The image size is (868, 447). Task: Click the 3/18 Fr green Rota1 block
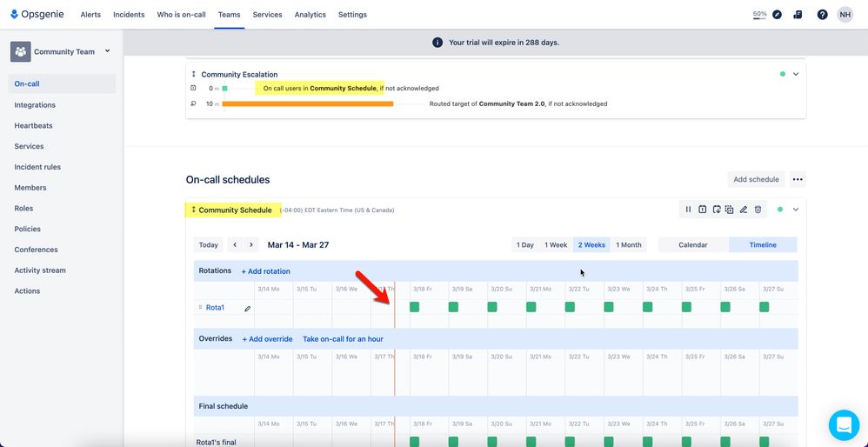point(414,306)
